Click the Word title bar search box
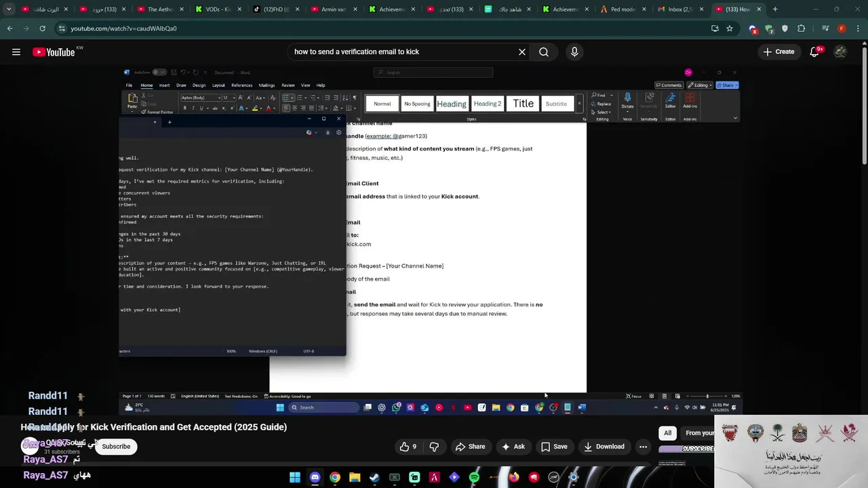Screen dimensions: 868x488 tap(433, 73)
